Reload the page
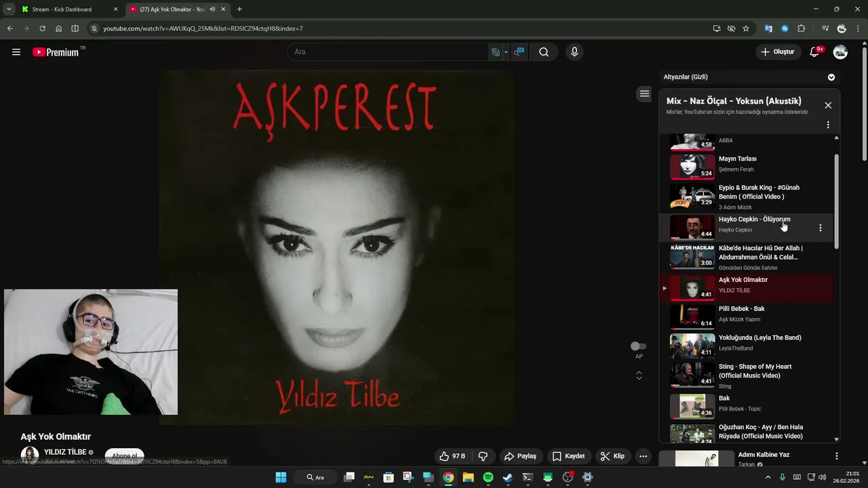 tap(42, 28)
